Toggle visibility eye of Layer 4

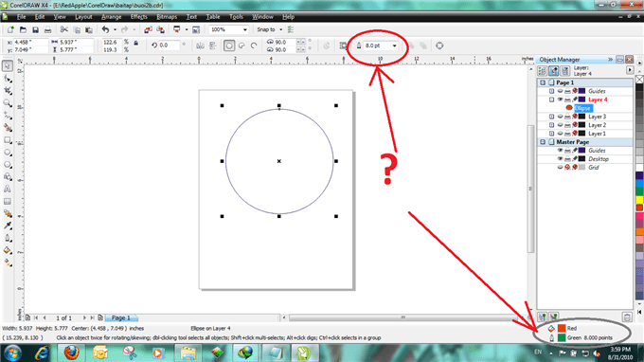point(560,100)
